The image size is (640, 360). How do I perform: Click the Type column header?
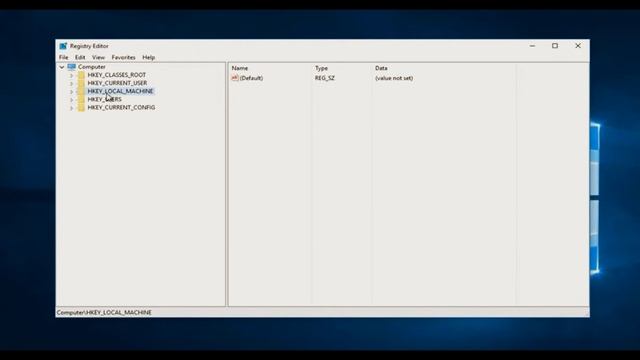[321, 68]
